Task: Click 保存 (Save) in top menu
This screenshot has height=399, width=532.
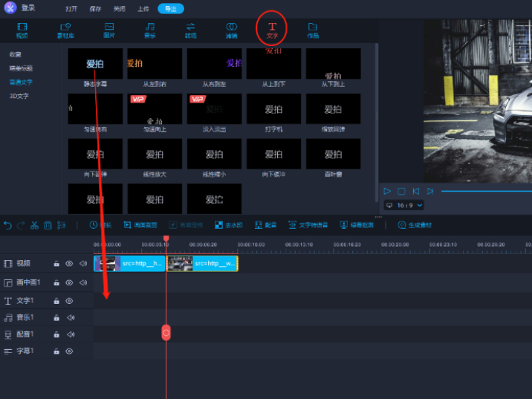Action: pos(95,9)
